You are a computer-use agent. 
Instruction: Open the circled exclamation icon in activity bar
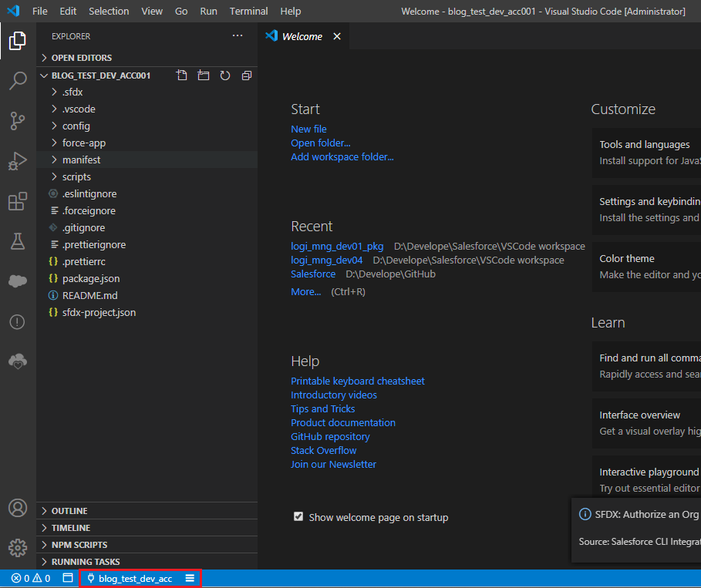coord(18,321)
